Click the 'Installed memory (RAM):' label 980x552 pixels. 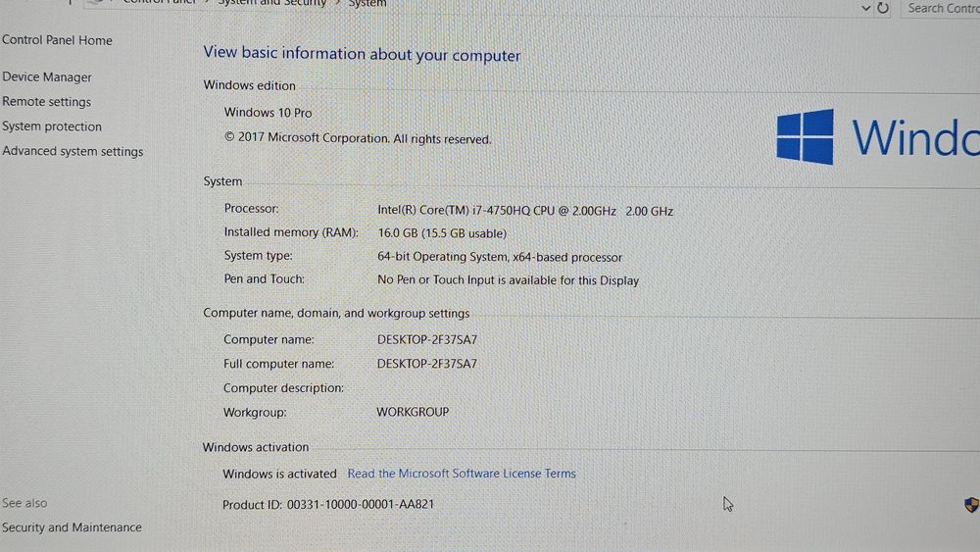pyautogui.click(x=291, y=232)
